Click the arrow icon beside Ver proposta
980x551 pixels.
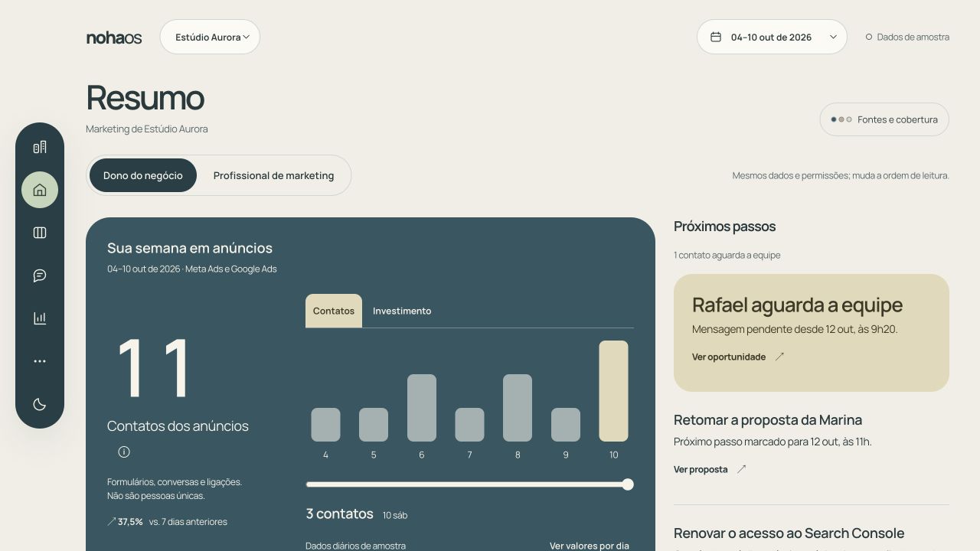click(x=741, y=470)
